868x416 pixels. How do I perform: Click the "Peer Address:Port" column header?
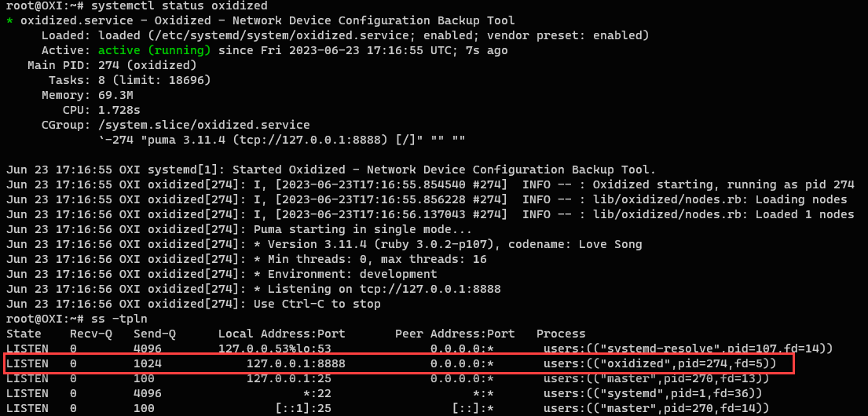point(455,334)
